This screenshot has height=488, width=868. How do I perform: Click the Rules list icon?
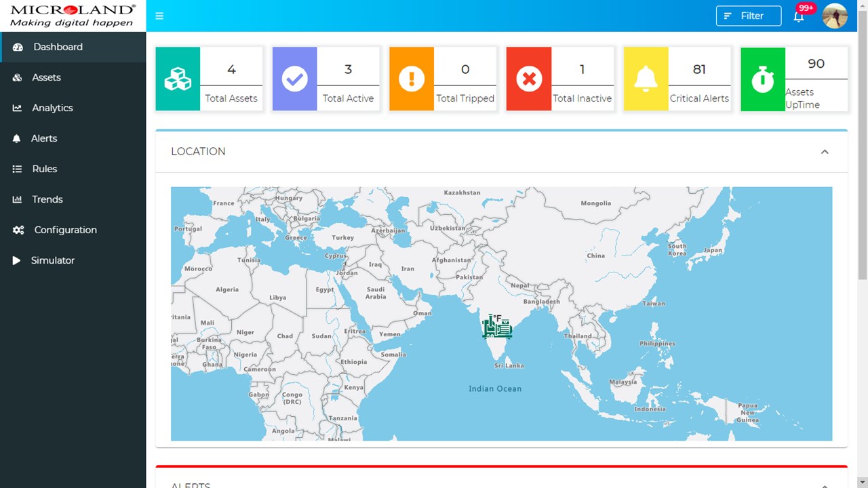(18, 169)
